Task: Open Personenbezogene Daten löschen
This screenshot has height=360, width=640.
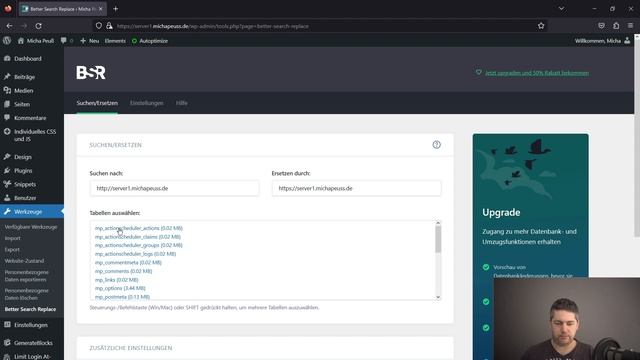Action: (27, 294)
